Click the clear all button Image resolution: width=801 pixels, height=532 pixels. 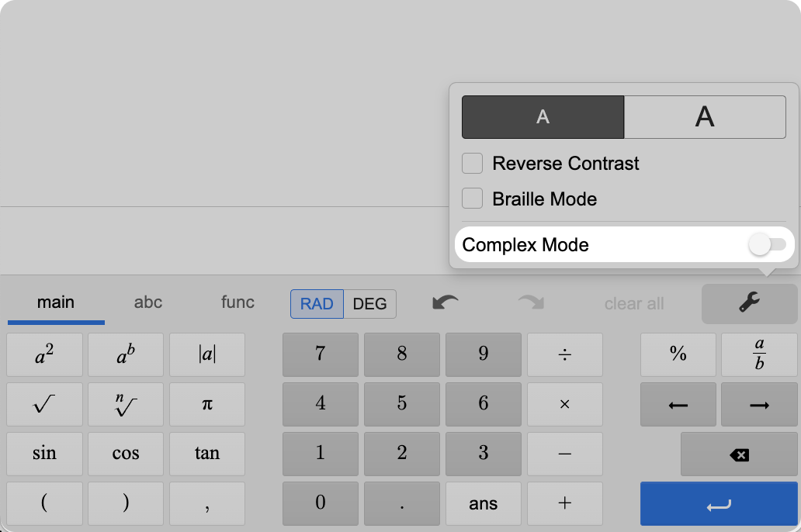coord(634,304)
